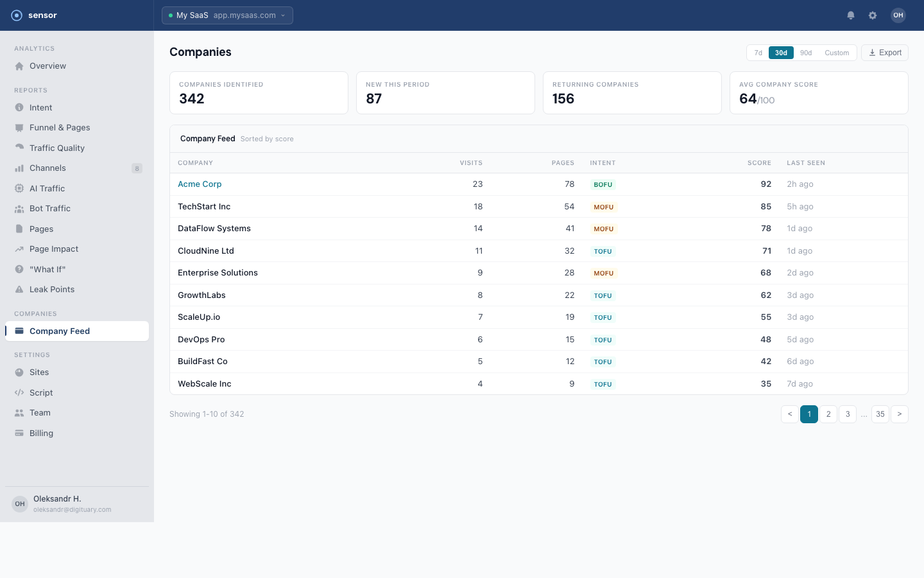Open the notifications bell
This screenshot has width=924, height=578.
click(x=851, y=15)
